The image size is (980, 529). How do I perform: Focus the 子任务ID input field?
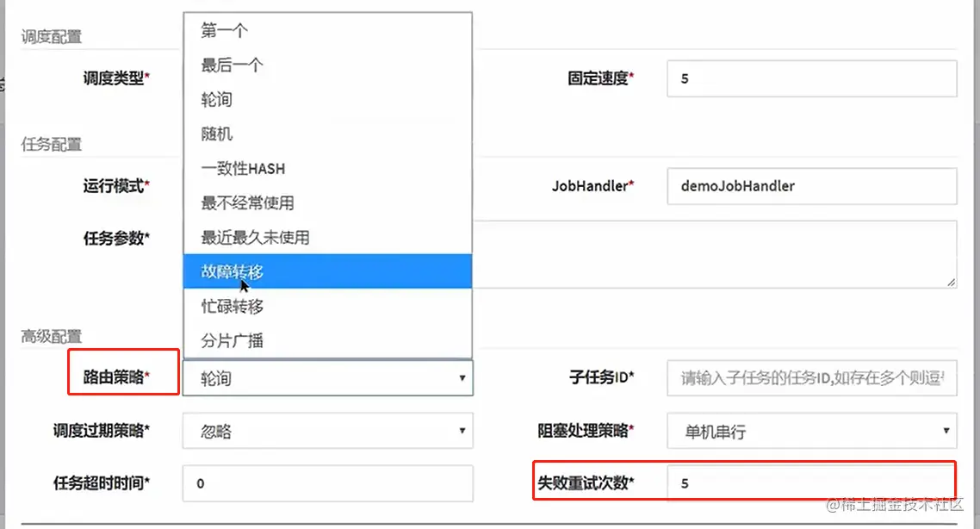[x=812, y=377]
